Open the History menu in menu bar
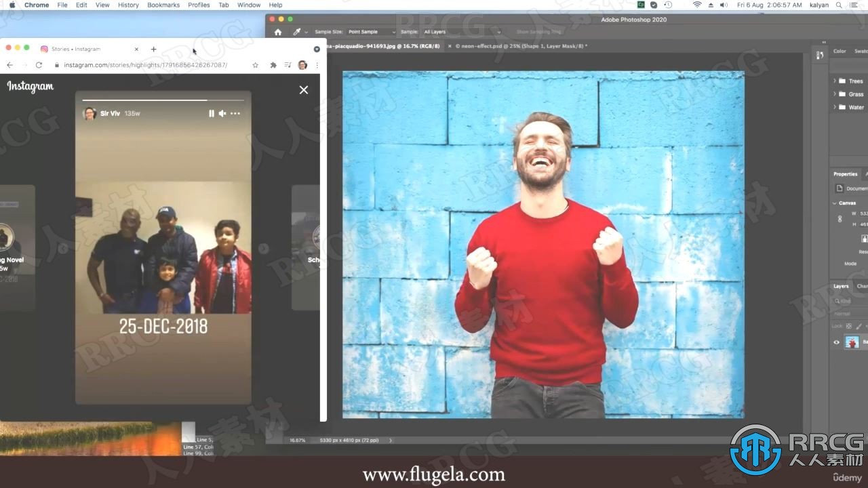 point(128,5)
